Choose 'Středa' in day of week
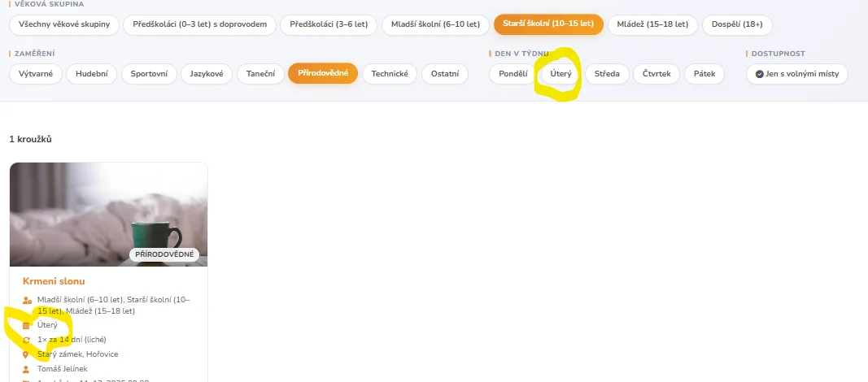Screen dimensions: 868x382 607,73
